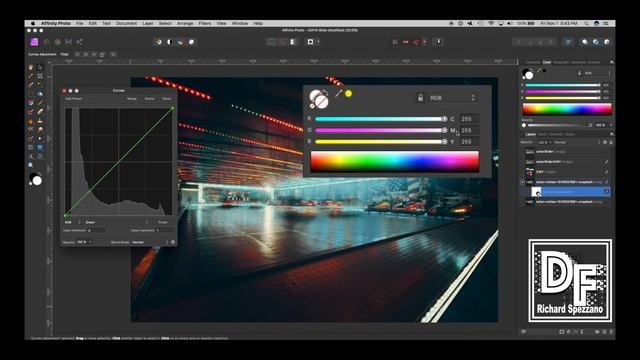Open the Curves dialog gear settings
The height and width of the screenshot is (360, 640).
click(x=173, y=242)
